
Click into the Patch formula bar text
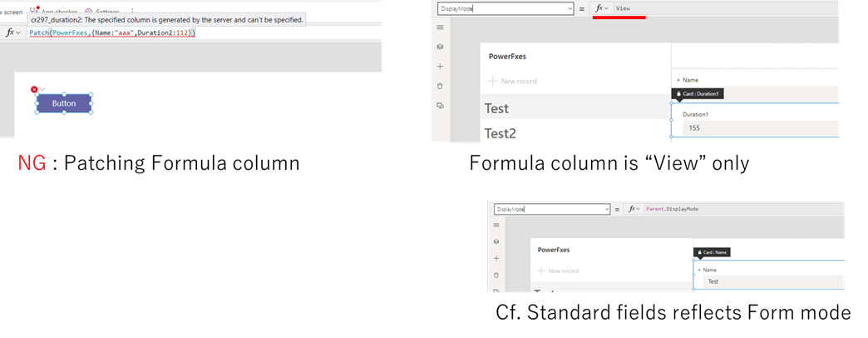[x=112, y=33]
